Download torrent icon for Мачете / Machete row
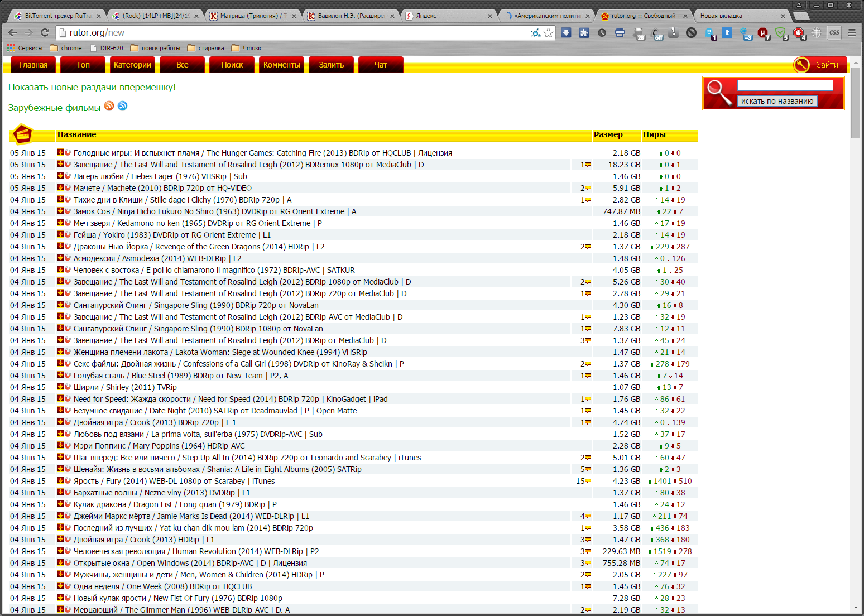This screenshot has width=864, height=616. 60,187
